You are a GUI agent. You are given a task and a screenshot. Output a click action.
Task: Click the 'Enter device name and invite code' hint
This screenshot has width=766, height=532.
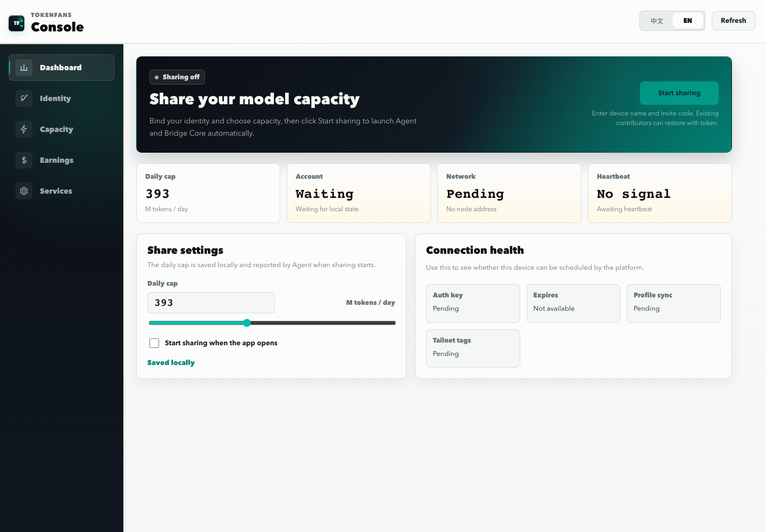coord(655,118)
